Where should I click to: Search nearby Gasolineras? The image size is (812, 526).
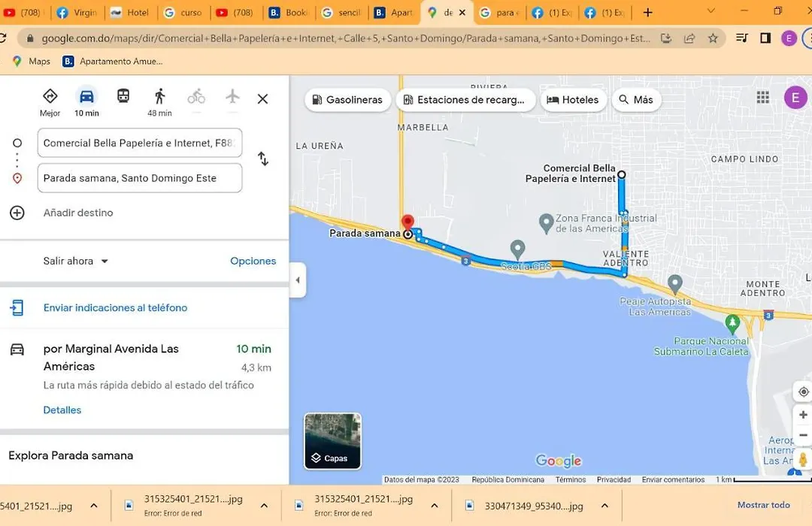click(347, 99)
